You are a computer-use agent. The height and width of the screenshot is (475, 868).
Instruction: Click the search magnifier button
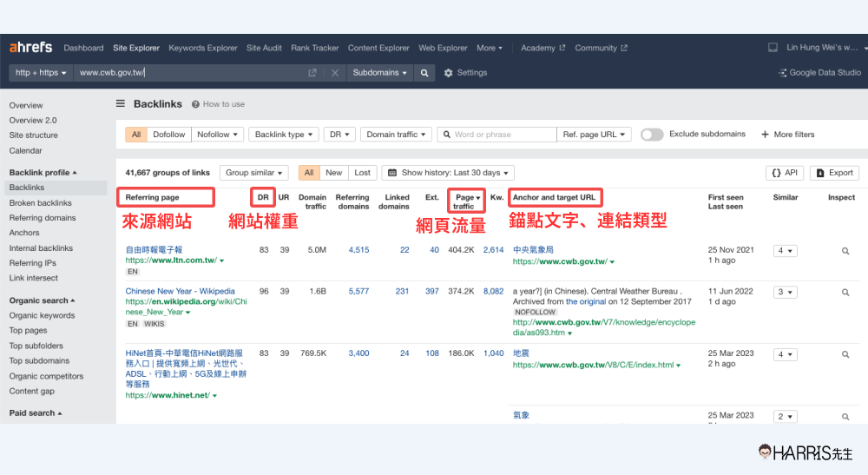[424, 73]
